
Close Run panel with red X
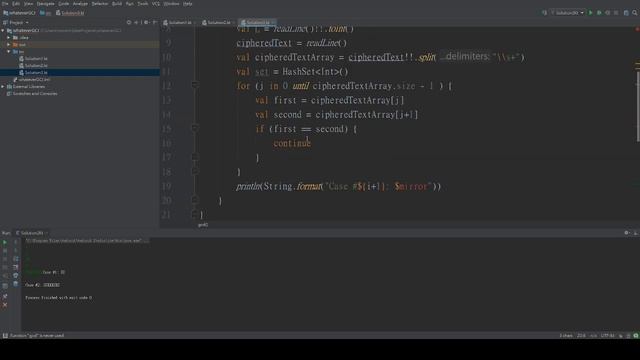pos(5,305)
